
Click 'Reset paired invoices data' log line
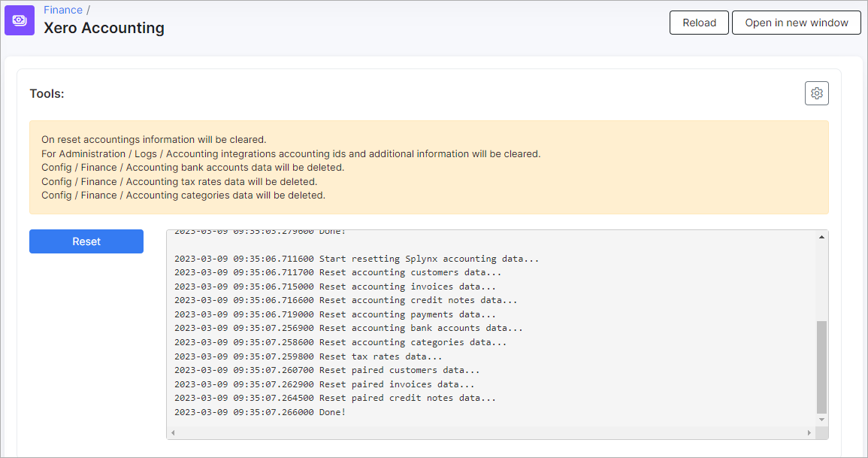pyautogui.click(x=325, y=384)
